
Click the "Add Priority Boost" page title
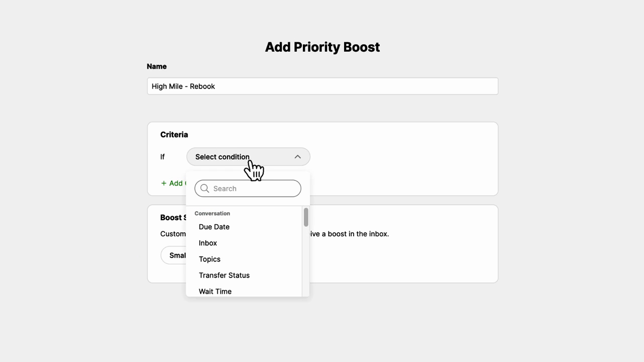coord(322,47)
